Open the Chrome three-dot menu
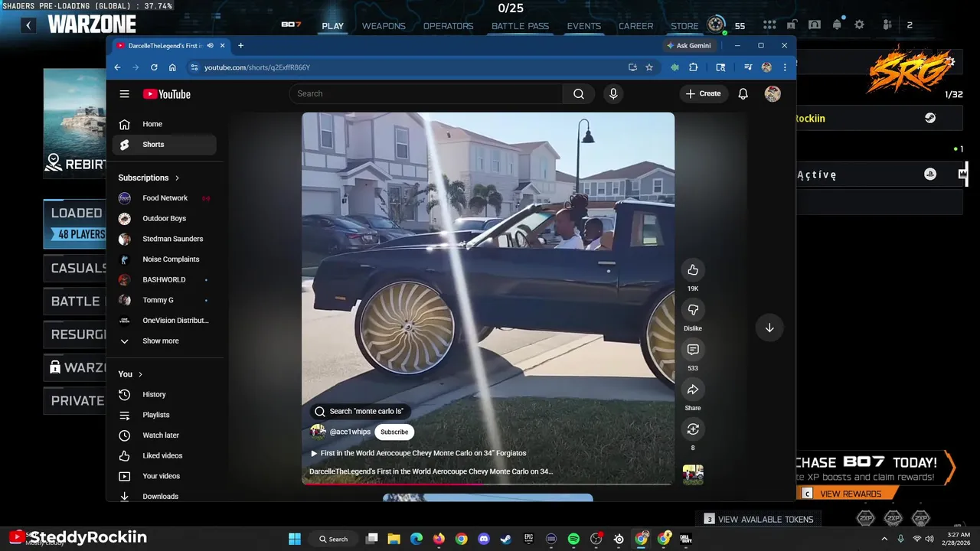This screenshot has width=980, height=551. point(785,67)
